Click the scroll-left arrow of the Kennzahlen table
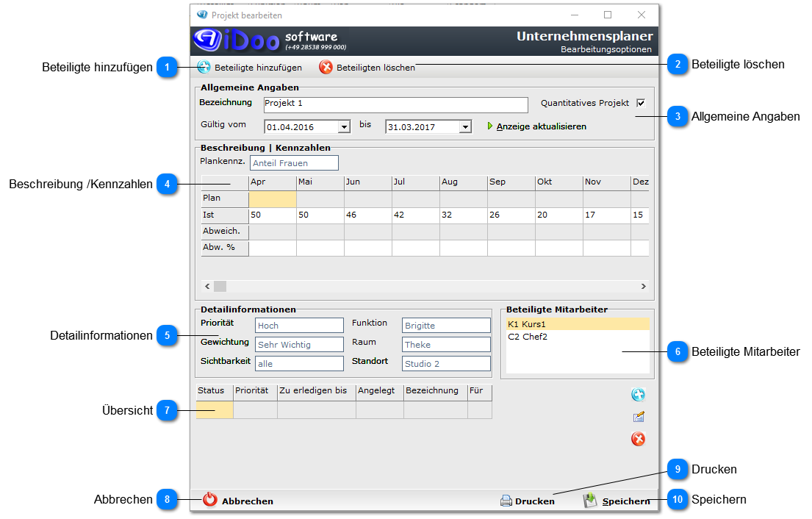This screenshot has height=519, width=812. tap(207, 286)
